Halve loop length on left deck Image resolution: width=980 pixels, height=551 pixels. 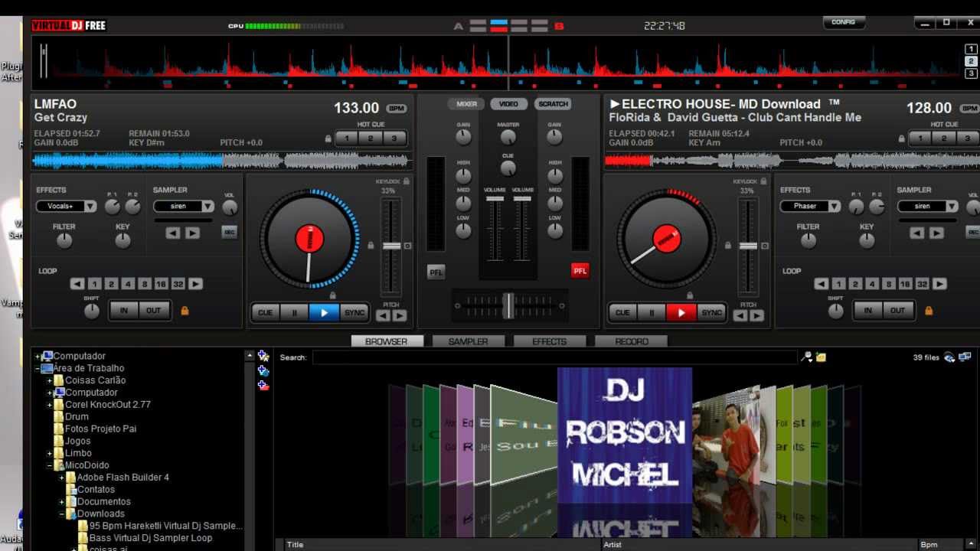[x=77, y=284]
